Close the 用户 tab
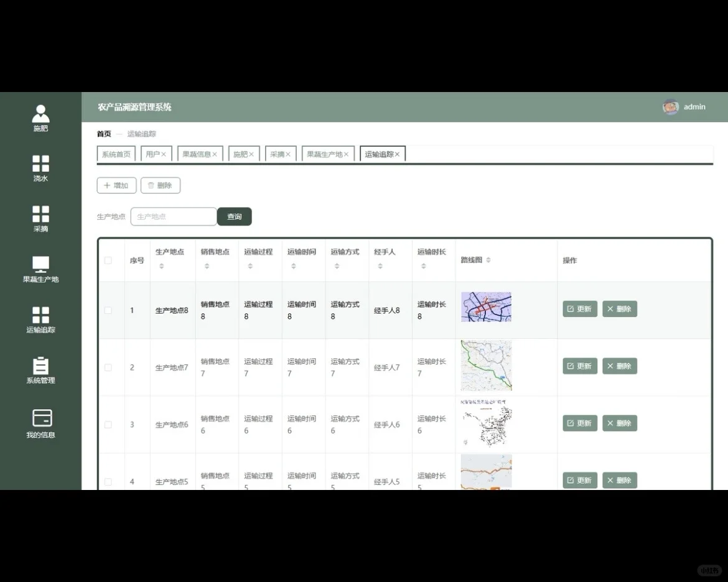This screenshot has height=582, width=728. point(164,154)
